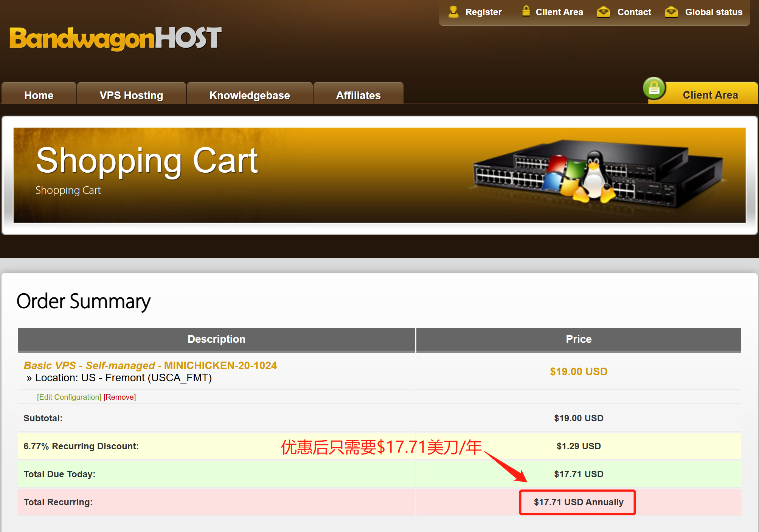
Task: Click the Subtotal label
Action: (43, 418)
